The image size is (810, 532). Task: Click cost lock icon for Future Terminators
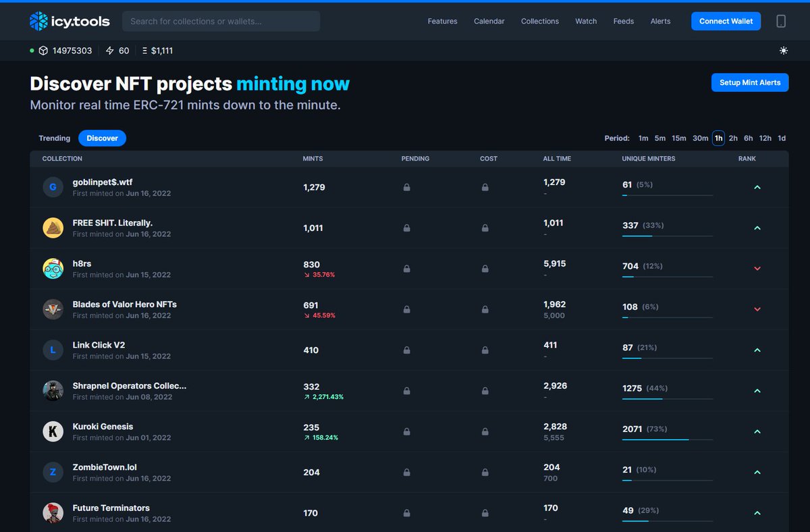coord(485,513)
